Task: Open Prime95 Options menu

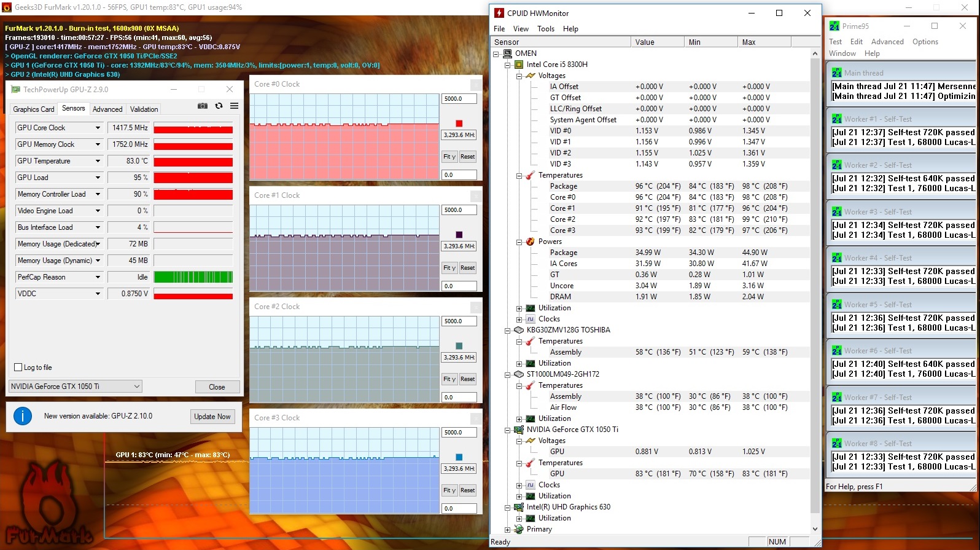Action: pos(925,42)
